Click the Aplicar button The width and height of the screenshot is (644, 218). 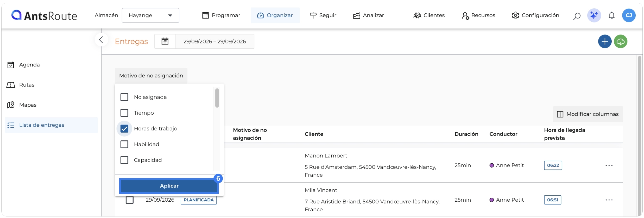pos(169,186)
